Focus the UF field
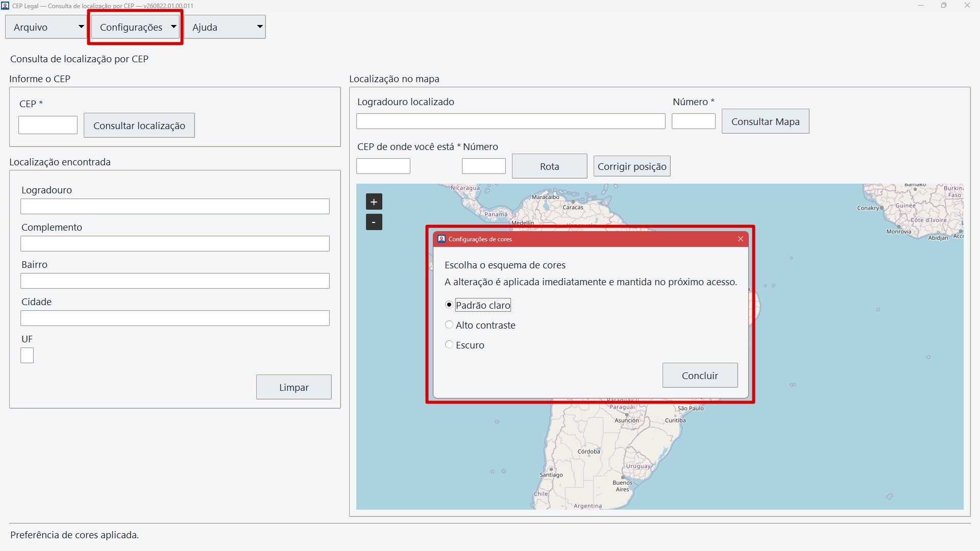This screenshot has height=551, width=980. coord(27,356)
